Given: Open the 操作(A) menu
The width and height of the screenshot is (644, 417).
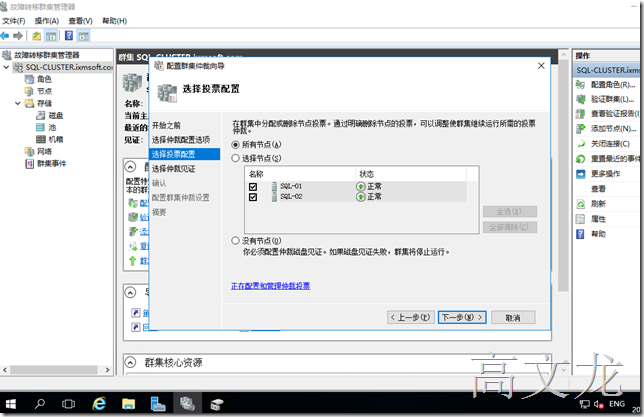Looking at the screenshot, I should (46, 21).
